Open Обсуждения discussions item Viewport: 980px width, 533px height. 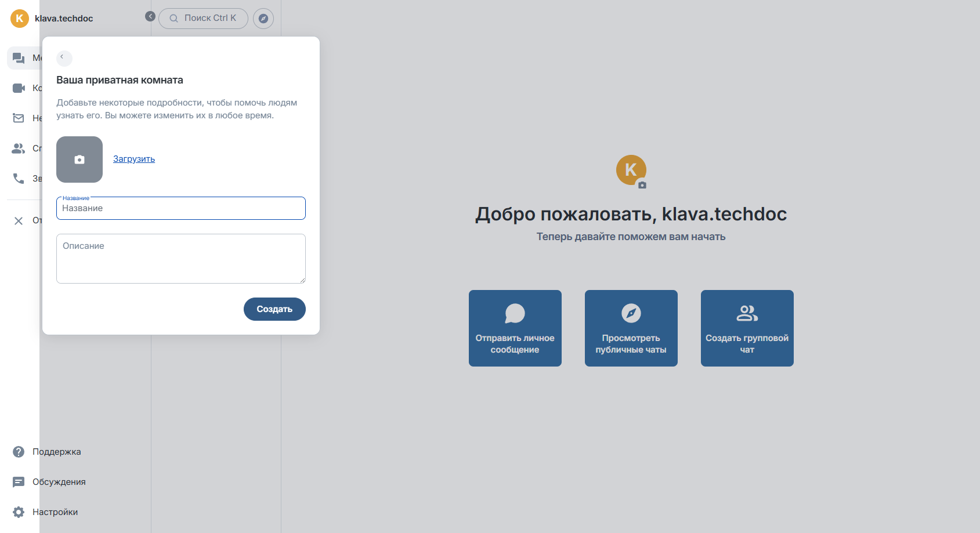tap(49, 482)
